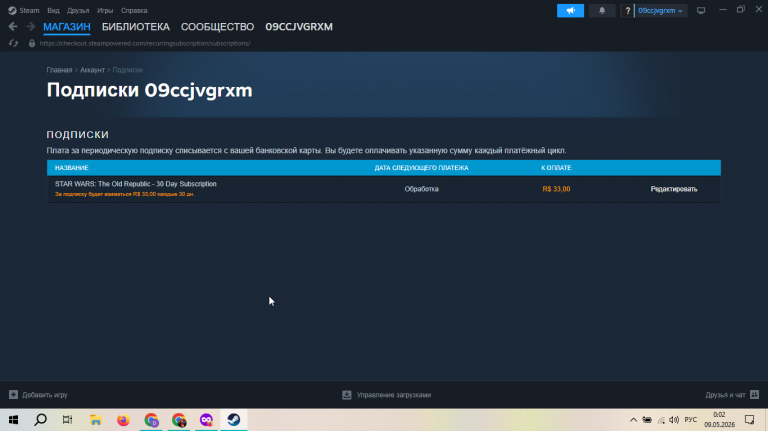The height and width of the screenshot is (431, 768).
Task: Open the Игры menu
Action: (105, 10)
